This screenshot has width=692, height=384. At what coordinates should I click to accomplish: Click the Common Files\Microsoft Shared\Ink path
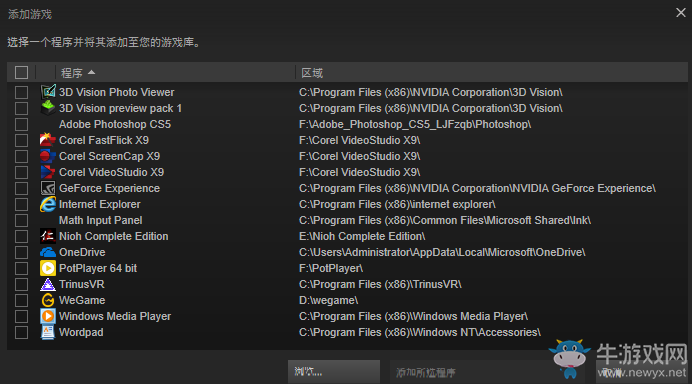pos(445,220)
